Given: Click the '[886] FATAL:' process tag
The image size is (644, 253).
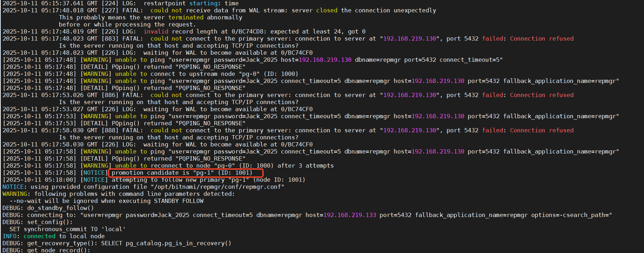Looking at the screenshot, I should (x=122, y=95).
